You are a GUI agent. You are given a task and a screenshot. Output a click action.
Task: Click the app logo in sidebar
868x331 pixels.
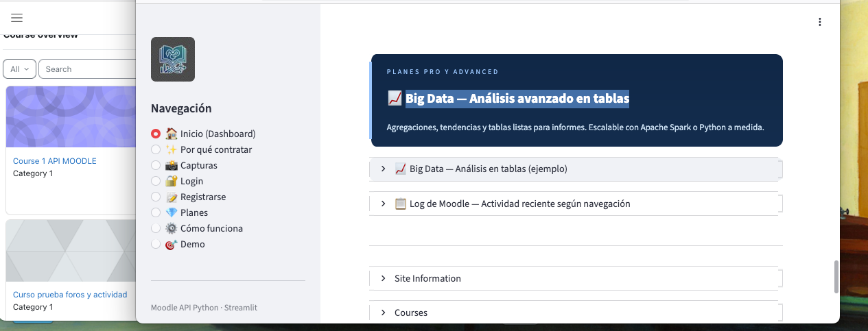173,60
